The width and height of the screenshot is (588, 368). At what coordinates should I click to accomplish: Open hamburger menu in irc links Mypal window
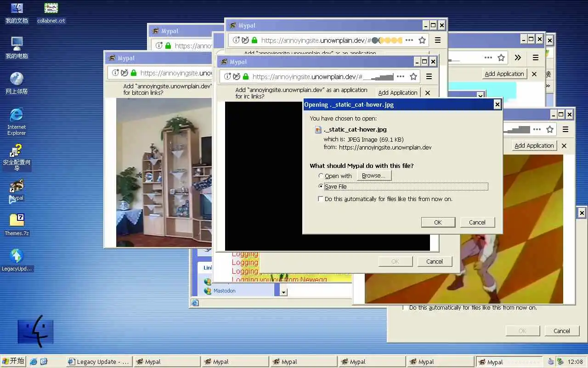click(x=429, y=77)
